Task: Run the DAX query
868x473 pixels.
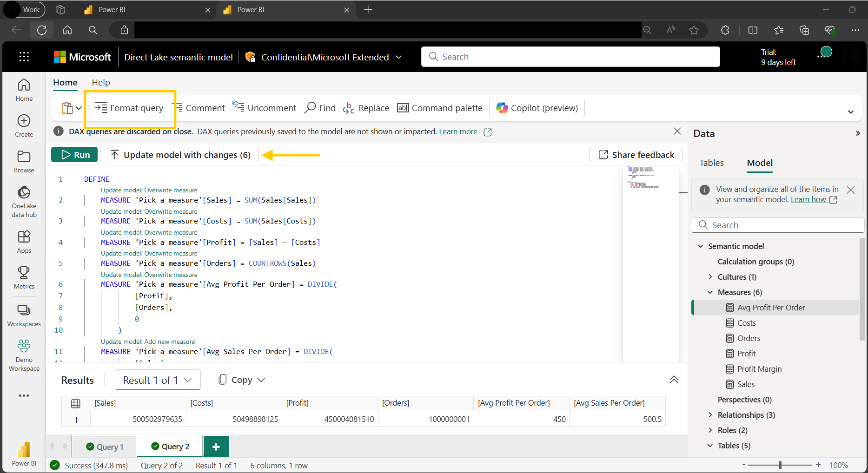Action: [x=74, y=155]
